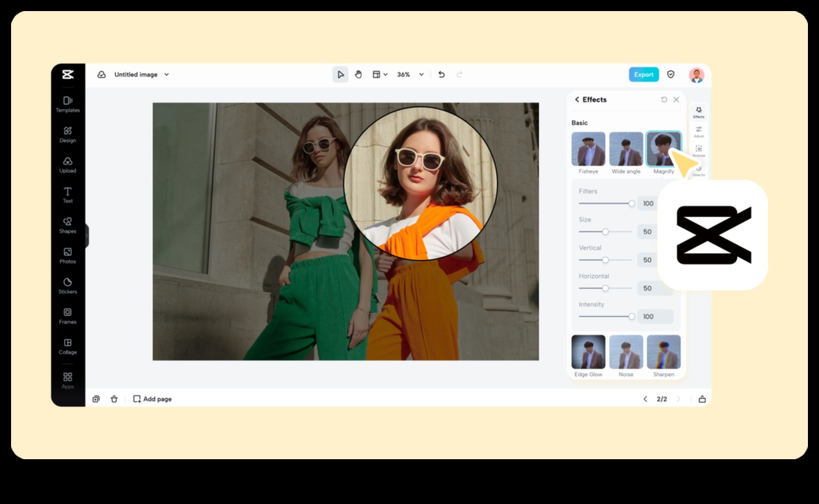Open the Frames panel
The image size is (819, 504).
pyautogui.click(x=68, y=315)
